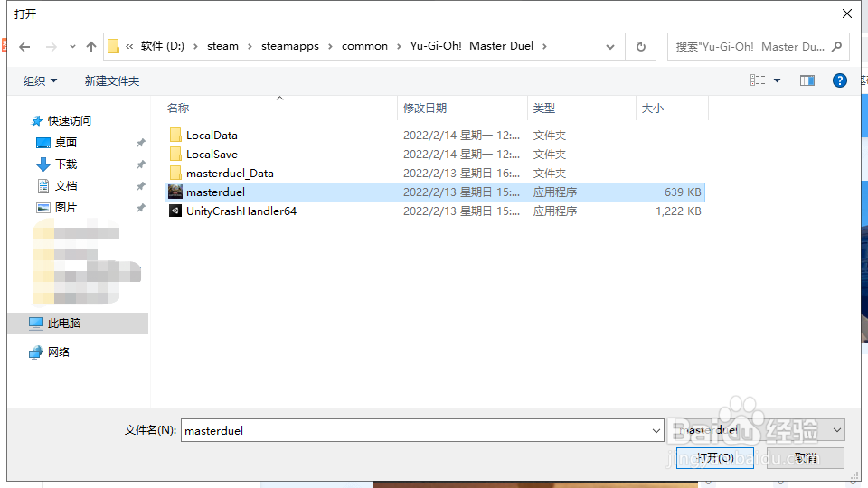Expand chevron after steam breadcrumb
Image resolution: width=868 pixels, height=488 pixels.
[250, 46]
